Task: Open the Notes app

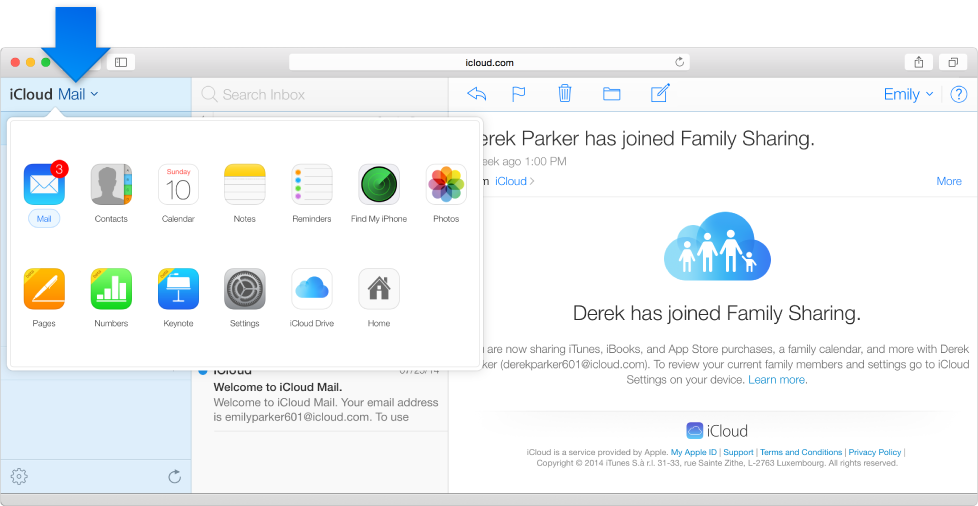Action: click(x=245, y=185)
